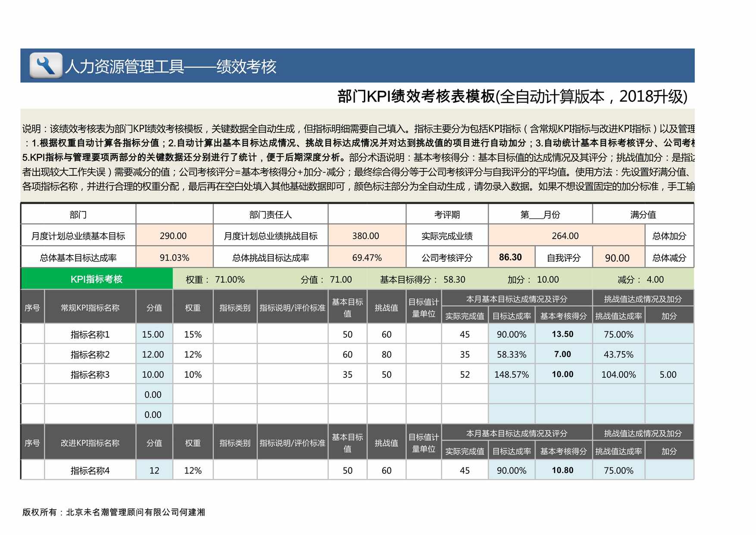The height and width of the screenshot is (535, 756).
Task: Select the 权重: 71.00% summary
Action: click(215, 280)
